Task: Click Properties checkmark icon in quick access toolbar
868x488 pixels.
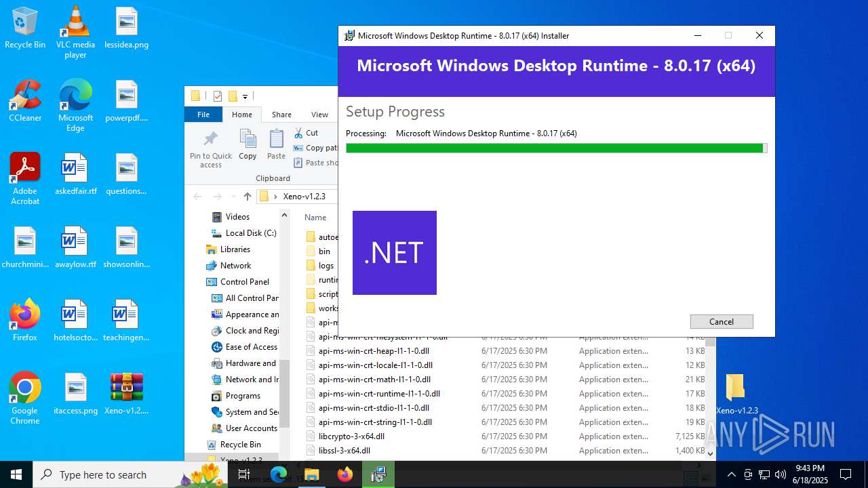Action: pyautogui.click(x=218, y=96)
